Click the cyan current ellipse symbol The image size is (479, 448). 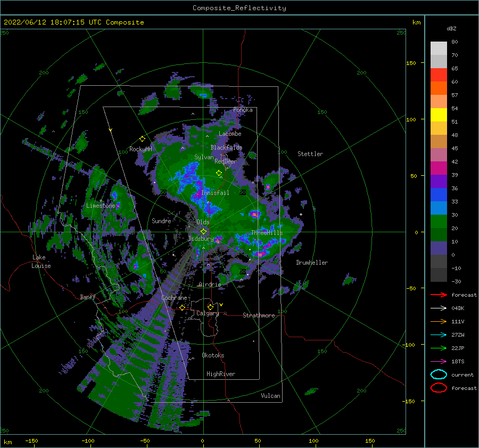(439, 374)
